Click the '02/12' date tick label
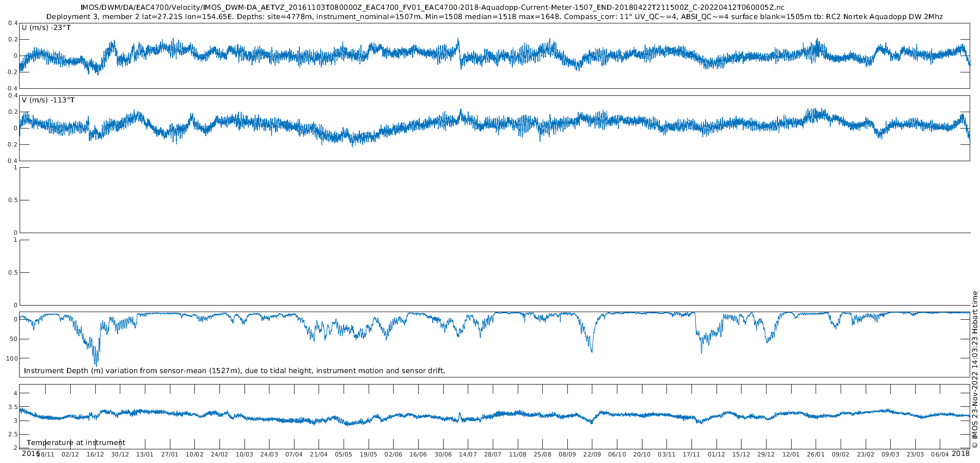The width and height of the screenshot is (980, 463). click(70, 454)
